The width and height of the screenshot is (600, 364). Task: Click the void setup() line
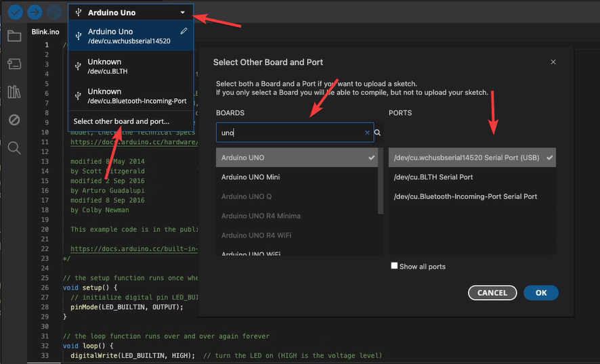tap(90, 288)
